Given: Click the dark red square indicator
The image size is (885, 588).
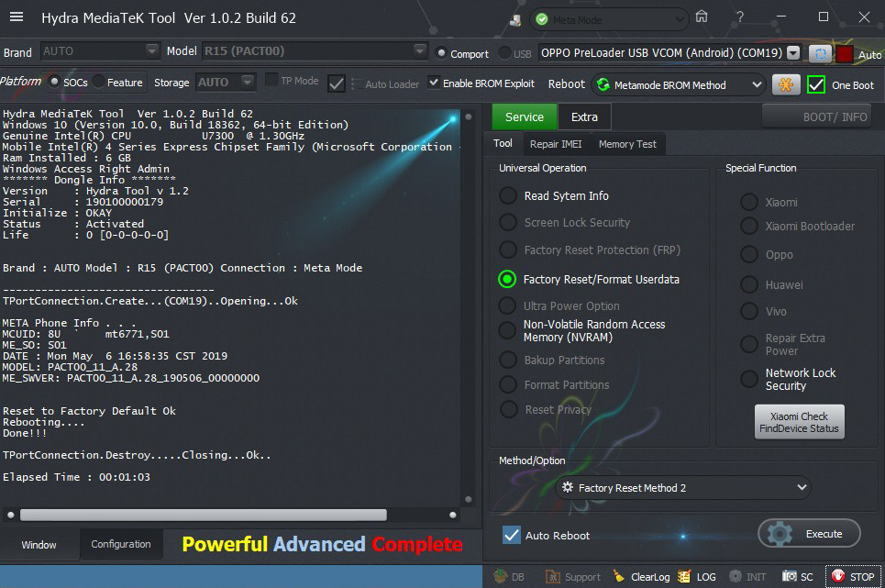Looking at the screenshot, I should [x=845, y=53].
